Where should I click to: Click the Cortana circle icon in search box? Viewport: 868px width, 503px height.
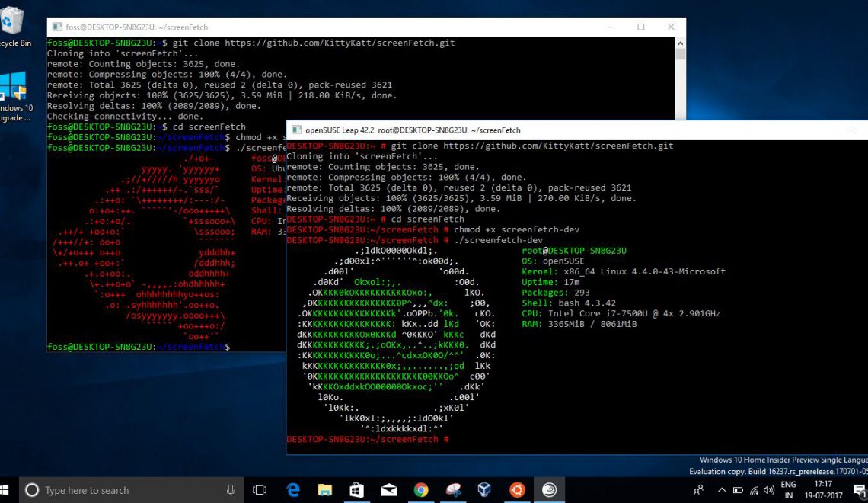pyautogui.click(x=32, y=490)
